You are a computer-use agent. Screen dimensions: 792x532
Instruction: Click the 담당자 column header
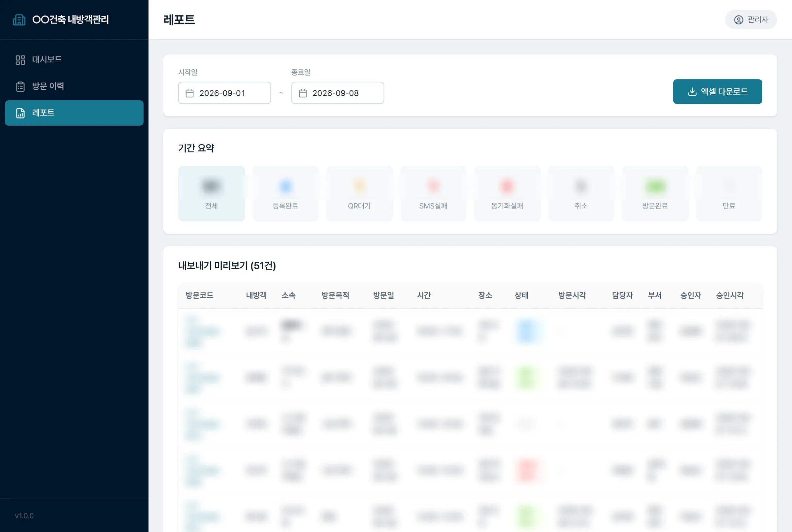pyautogui.click(x=623, y=296)
